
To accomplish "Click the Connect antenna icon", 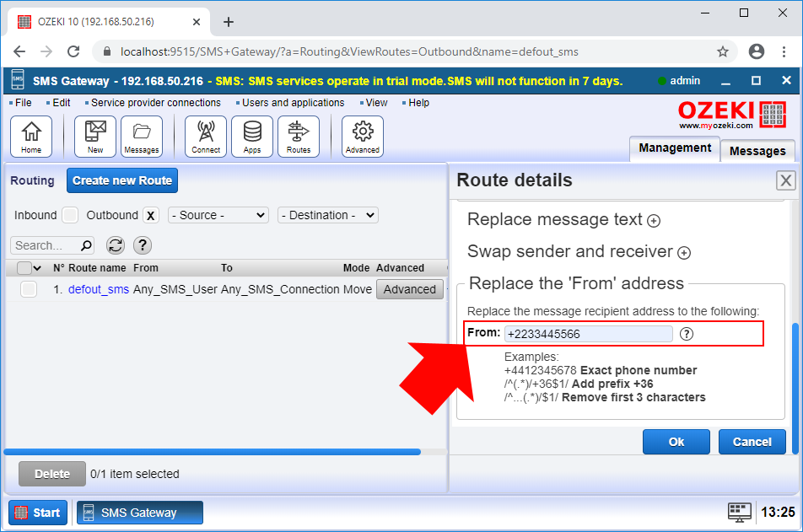I will tap(206, 137).
